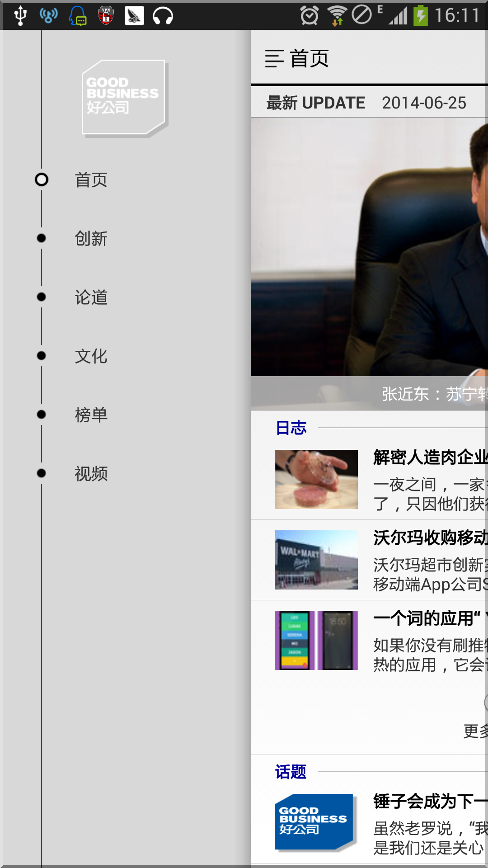488x868 pixels.
Task: Click the bullet dot beside 文化
Action: pyautogui.click(x=41, y=356)
